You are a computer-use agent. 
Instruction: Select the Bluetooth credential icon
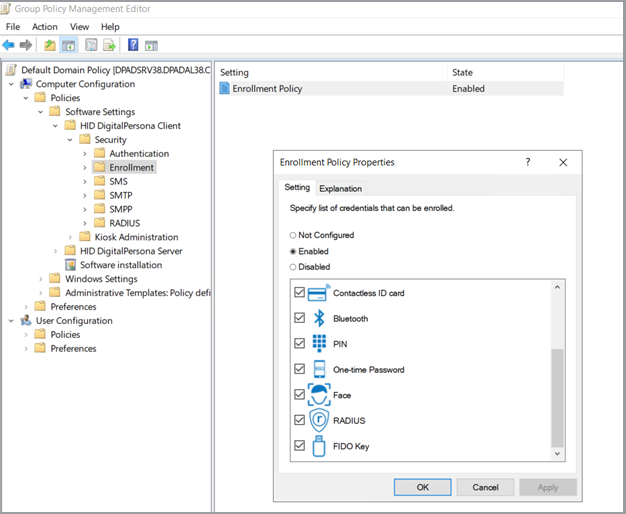coord(320,318)
